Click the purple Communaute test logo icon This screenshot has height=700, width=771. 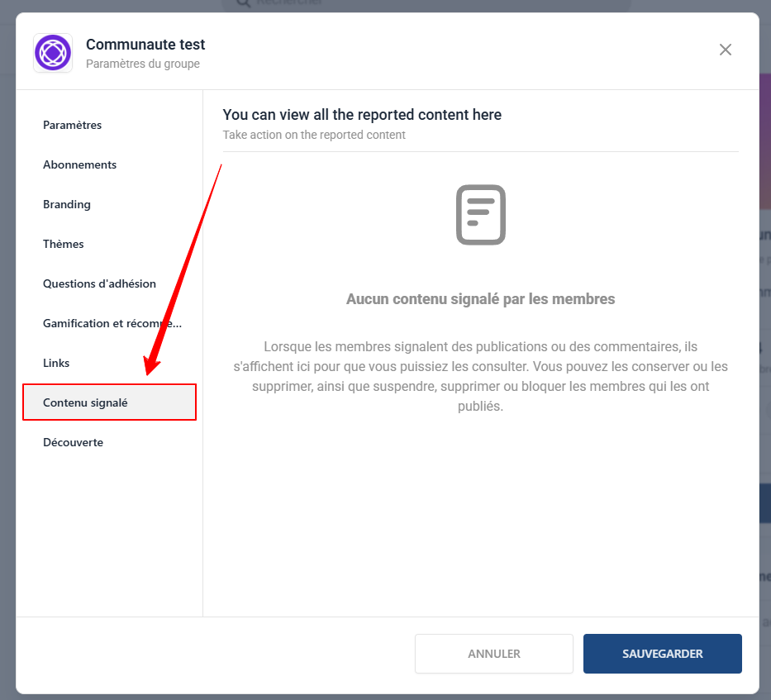[53, 53]
